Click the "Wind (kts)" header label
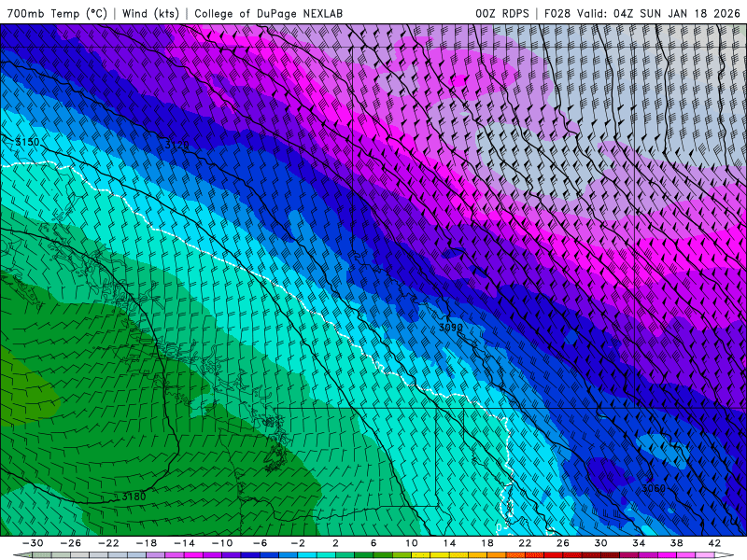This screenshot has width=747, height=560. coord(150,13)
